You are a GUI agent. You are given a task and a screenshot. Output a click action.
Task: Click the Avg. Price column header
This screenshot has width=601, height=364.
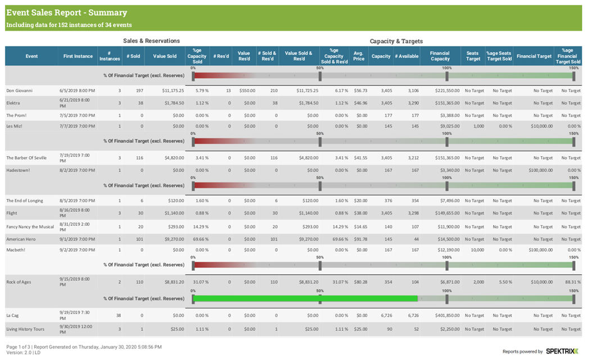358,56
